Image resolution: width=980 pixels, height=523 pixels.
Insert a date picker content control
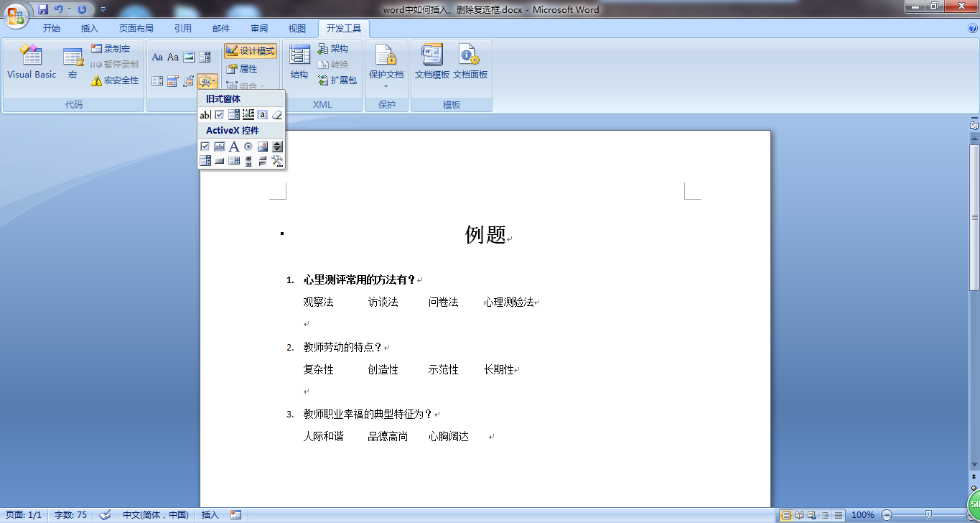(173, 81)
